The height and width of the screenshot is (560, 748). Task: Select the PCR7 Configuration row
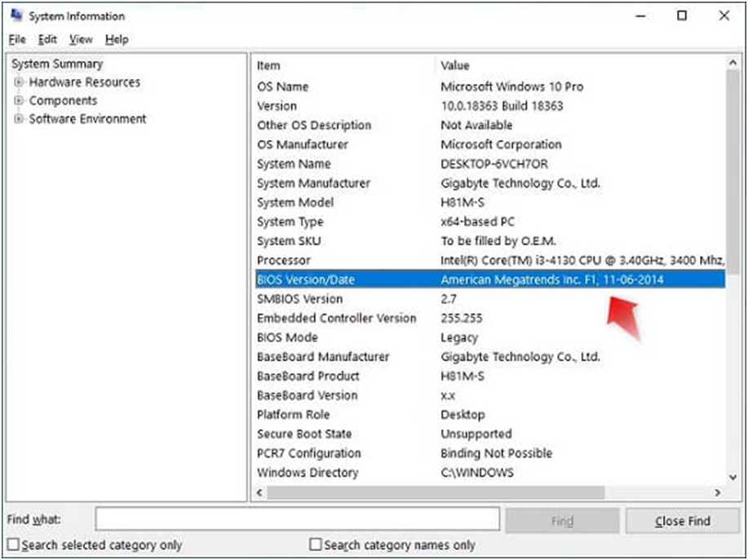tap(490, 453)
